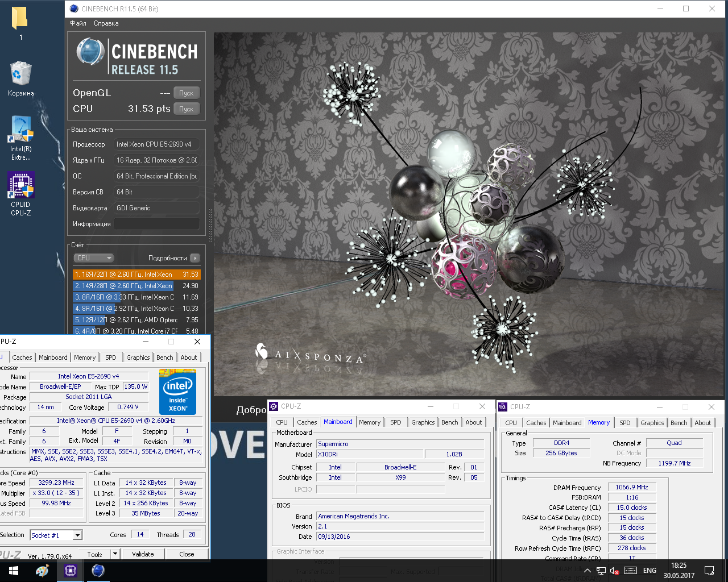Switch to Graphics tab in right CPU-Z
Screen dimensions: 728x582
pyautogui.click(x=652, y=423)
